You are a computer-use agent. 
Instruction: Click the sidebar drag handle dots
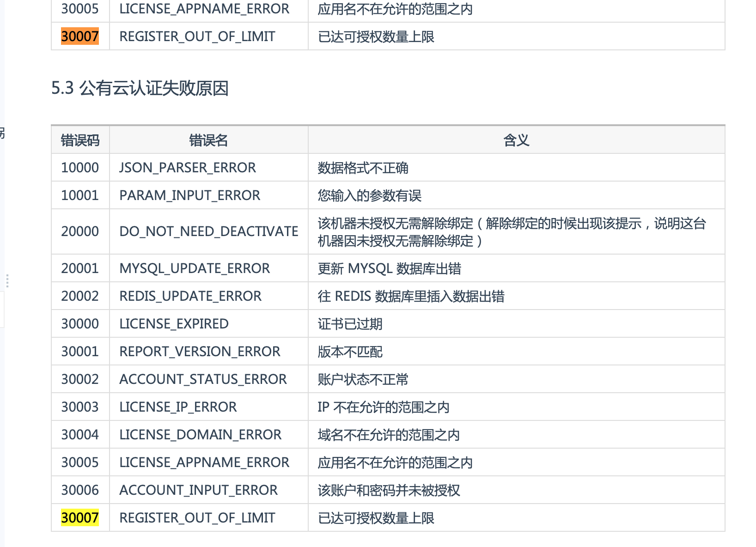click(7, 280)
